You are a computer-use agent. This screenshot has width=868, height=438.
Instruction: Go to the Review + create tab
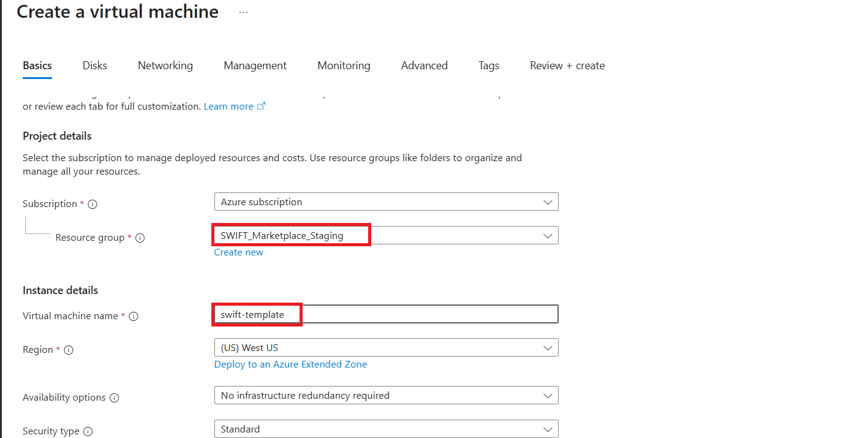(x=567, y=66)
